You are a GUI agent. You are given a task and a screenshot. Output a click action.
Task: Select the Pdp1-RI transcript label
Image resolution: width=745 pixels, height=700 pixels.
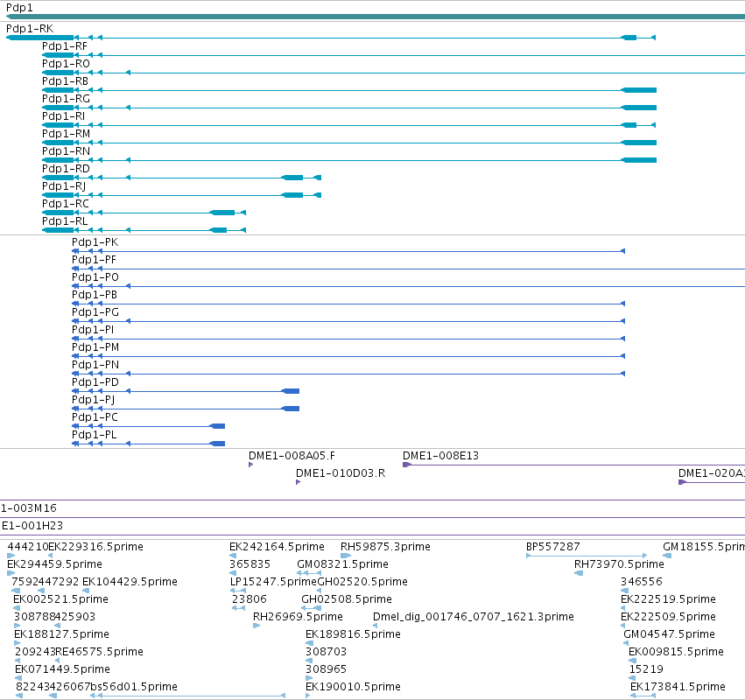pos(63,117)
